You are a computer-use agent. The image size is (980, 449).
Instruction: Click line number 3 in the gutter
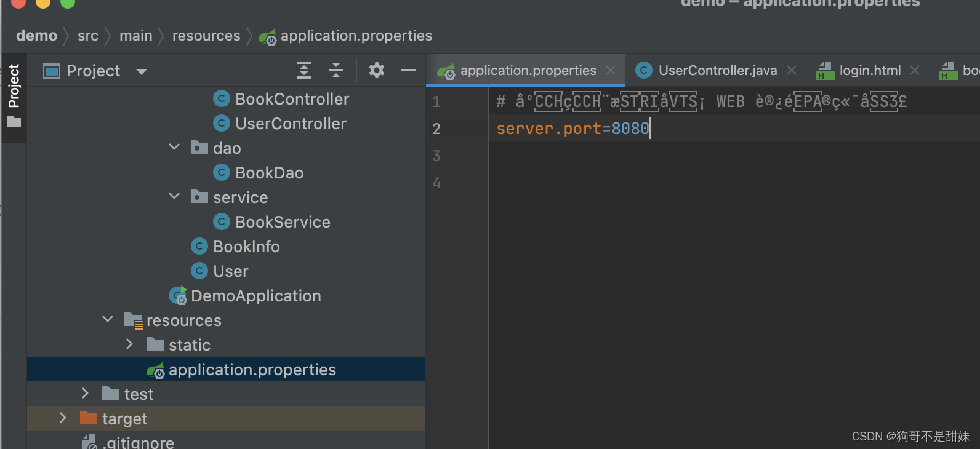(436, 156)
